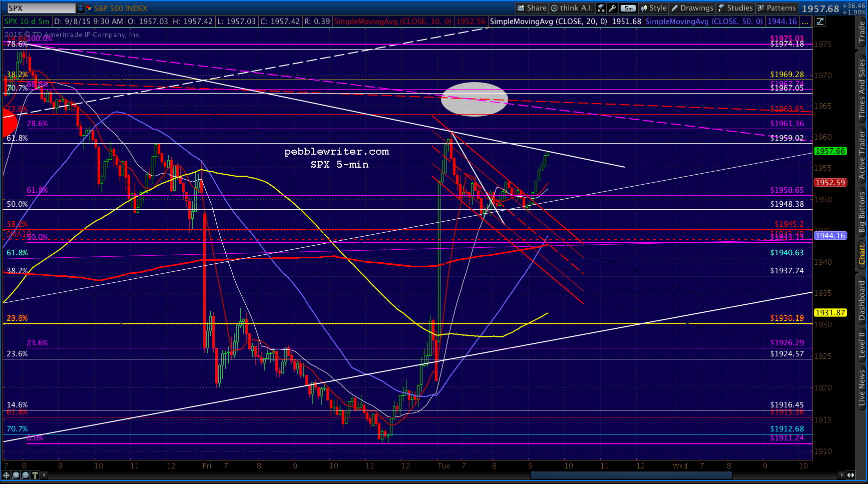The width and height of the screenshot is (868, 484).
Task: Click the gray ellipse drawing on chart
Action: coord(474,99)
